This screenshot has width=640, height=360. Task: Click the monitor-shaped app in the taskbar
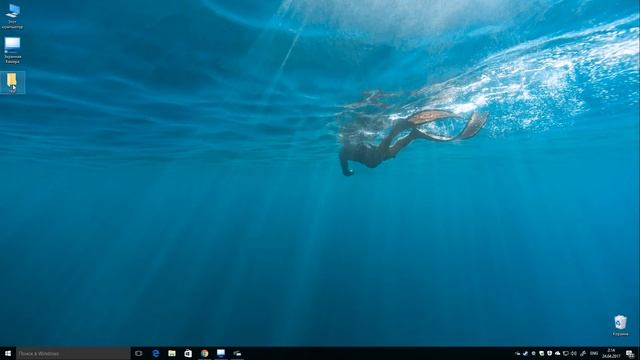pos(221,353)
